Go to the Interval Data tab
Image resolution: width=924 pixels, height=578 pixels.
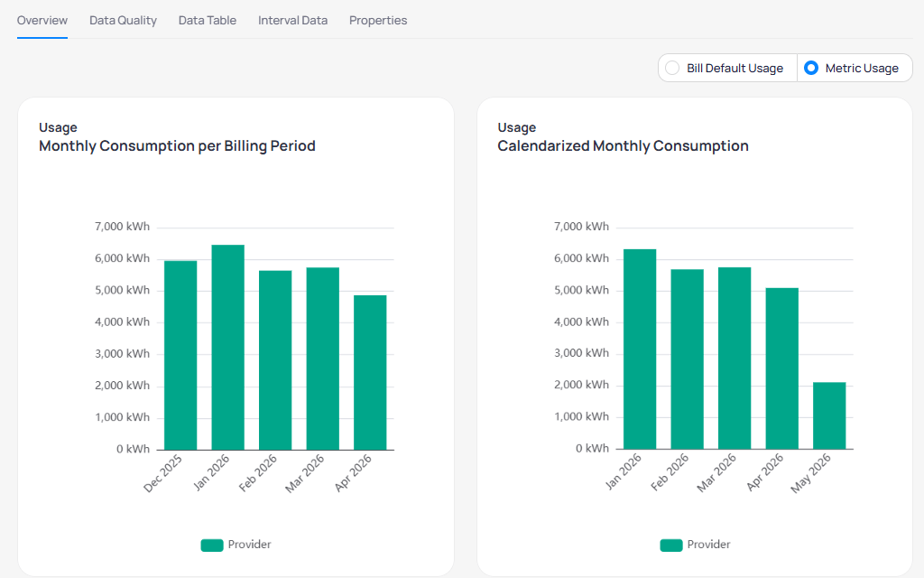293,21
